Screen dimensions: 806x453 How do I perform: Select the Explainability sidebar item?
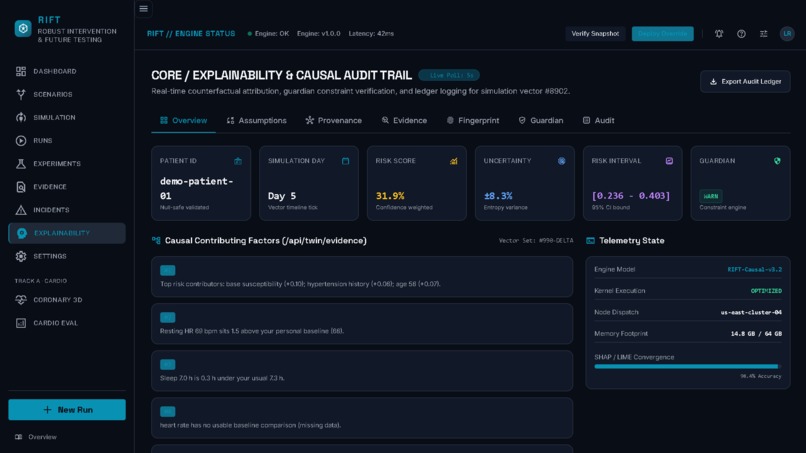click(x=67, y=233)
